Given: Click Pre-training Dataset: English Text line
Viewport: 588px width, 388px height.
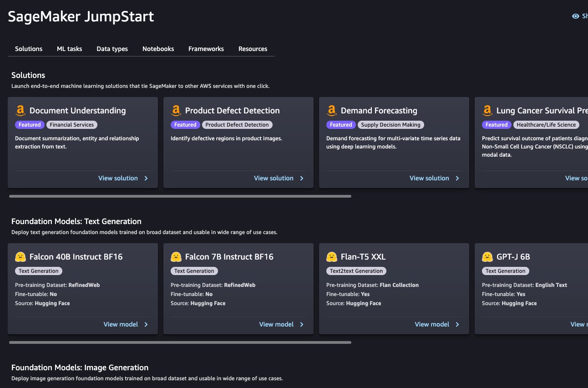Looking at the screenshot, I should [x=524, y=285].
